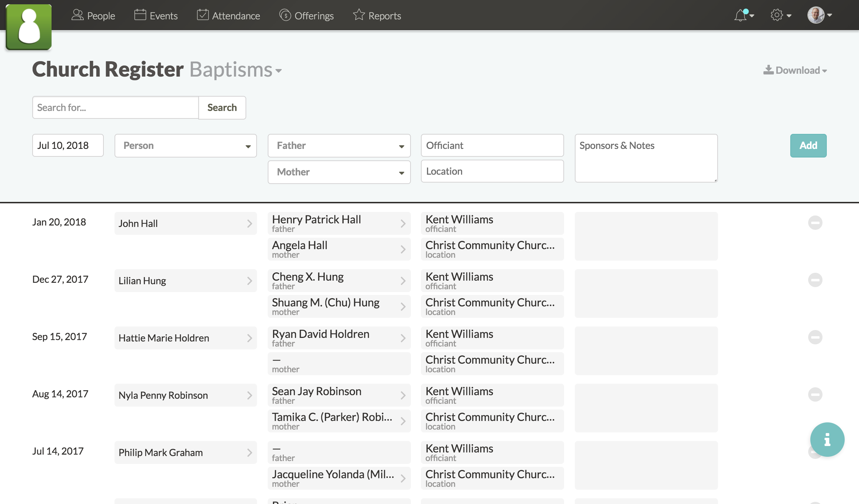This screenshot has width=859, height=504.
Task: Open John Hall's person record
Action: (185, 223)
